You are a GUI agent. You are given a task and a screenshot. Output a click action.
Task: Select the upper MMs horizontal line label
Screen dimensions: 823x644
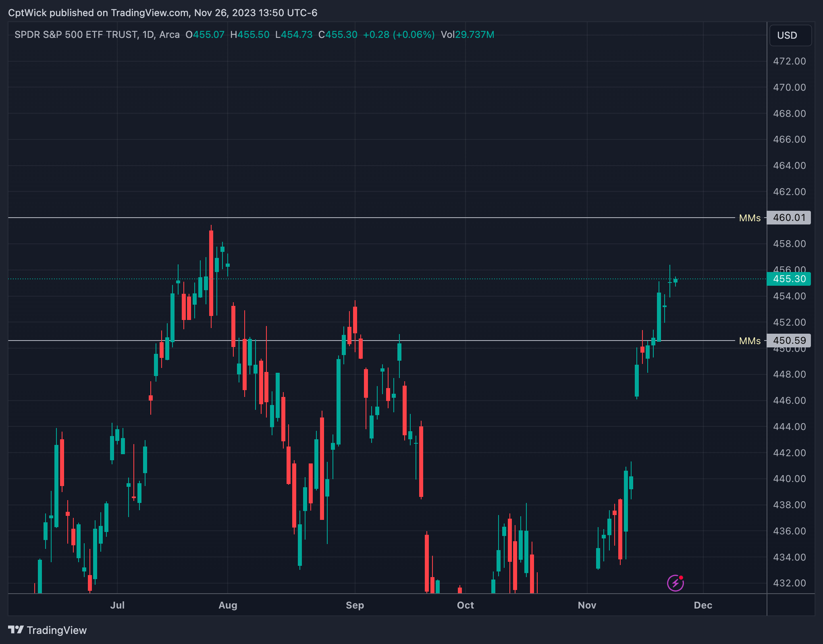click(750, 218)
